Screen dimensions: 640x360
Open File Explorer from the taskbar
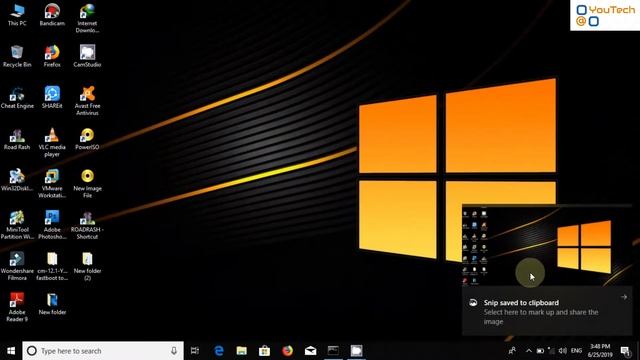(242, 351)
